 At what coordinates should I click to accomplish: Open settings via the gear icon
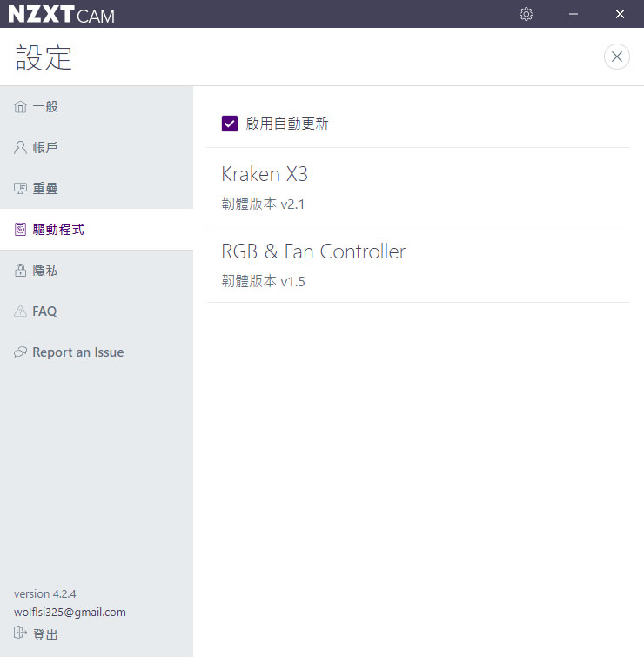point(526,14)
